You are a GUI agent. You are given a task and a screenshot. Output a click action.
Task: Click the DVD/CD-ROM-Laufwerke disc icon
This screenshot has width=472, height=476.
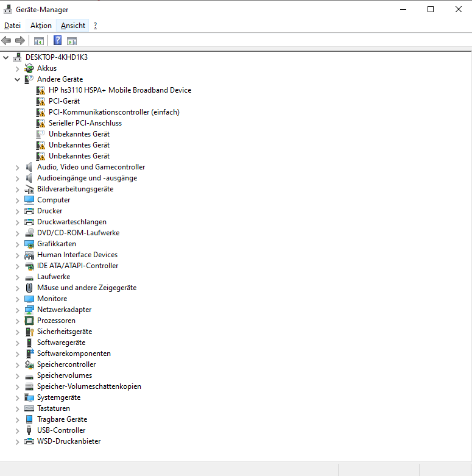(29, 233)
